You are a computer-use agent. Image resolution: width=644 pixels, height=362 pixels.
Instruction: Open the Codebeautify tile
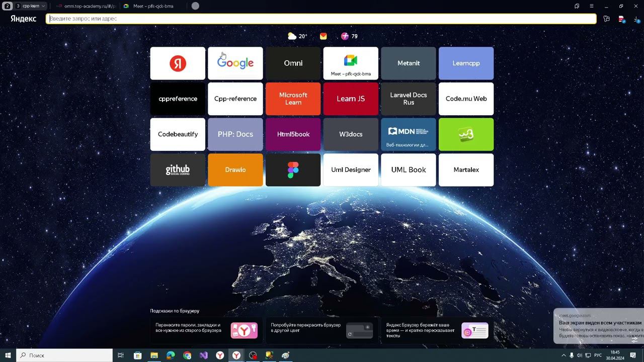click(x=178, y=134)
